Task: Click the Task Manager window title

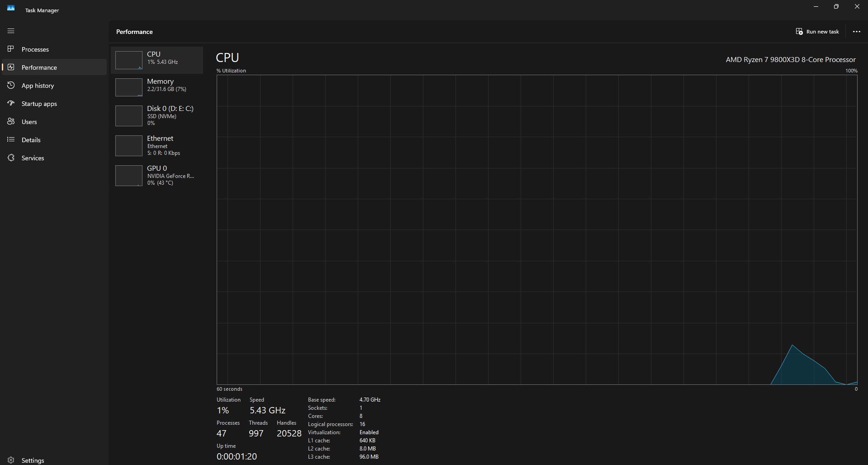Action: pos(42,10)
